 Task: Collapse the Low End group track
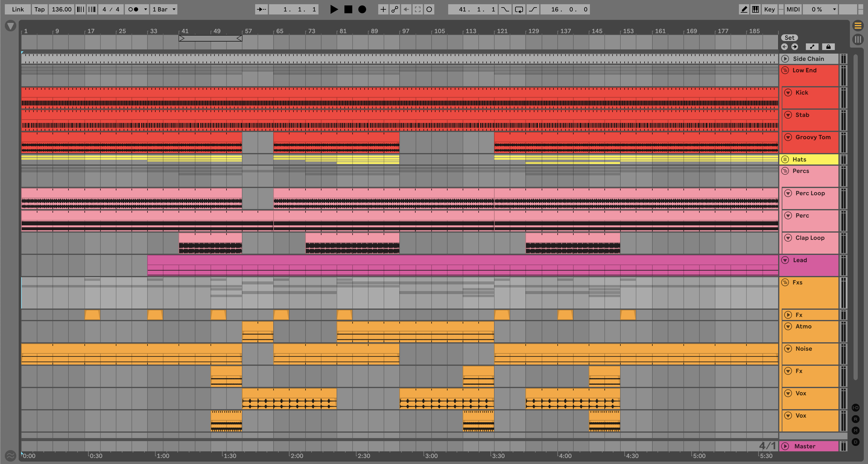coord(785,71)
